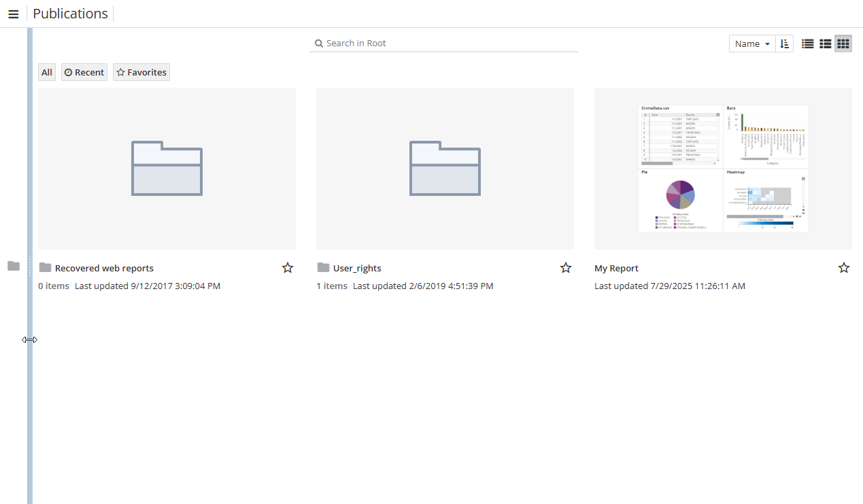Click folder icon beside Recovered web reports
Viewport: 863px width, 504px height.
point(46,267)
